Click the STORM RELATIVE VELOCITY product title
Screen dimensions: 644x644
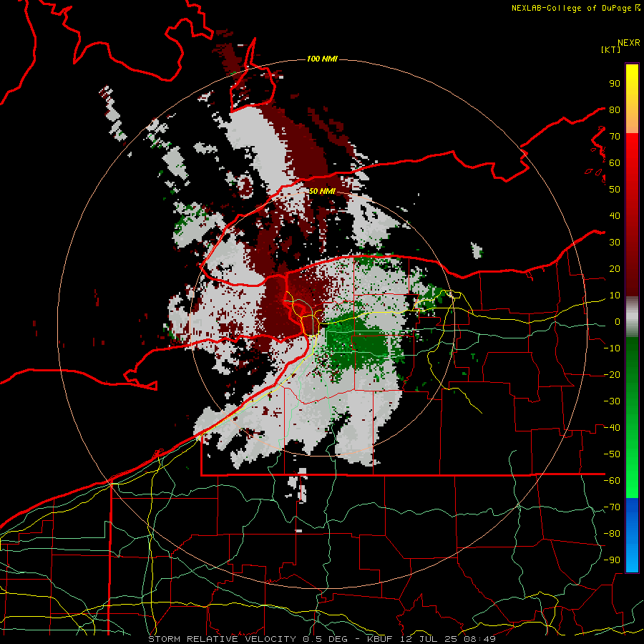click(x=224, y=639)
